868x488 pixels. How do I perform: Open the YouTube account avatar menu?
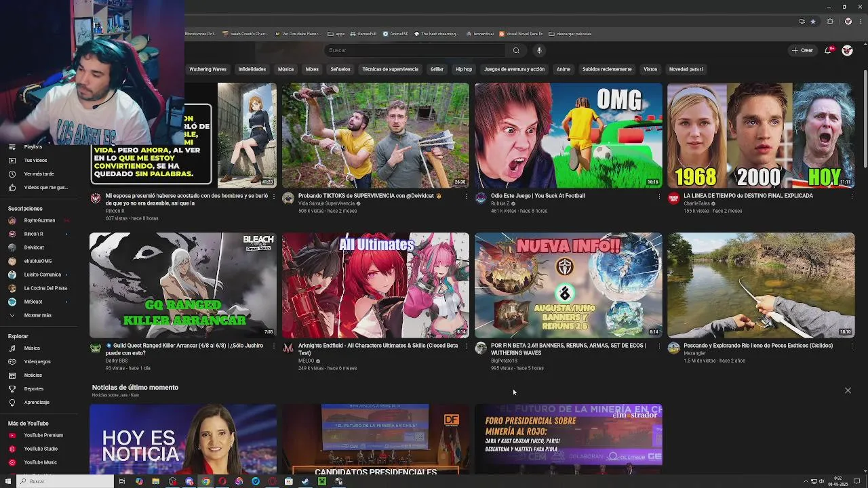pyautogui.click(x=847, y=50)
